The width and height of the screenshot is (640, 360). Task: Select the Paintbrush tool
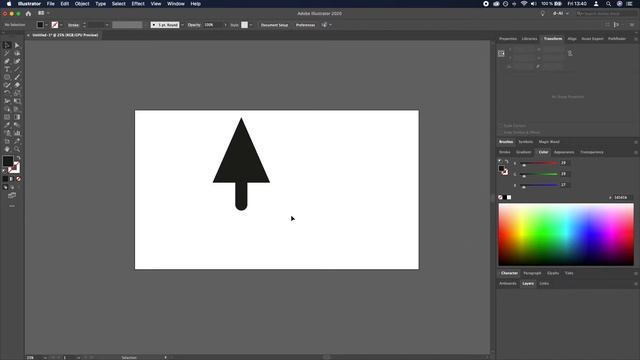(x=17, y=77)
